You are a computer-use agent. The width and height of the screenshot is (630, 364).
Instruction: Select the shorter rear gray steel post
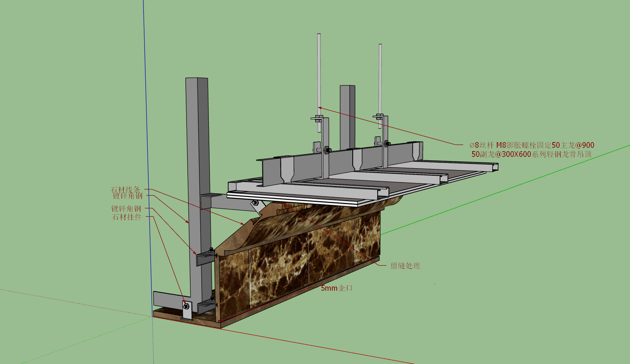pos(347,117)
